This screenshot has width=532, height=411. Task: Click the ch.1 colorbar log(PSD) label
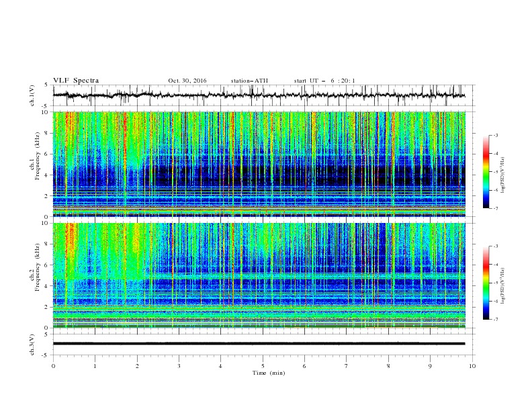(x=503, y=175)
